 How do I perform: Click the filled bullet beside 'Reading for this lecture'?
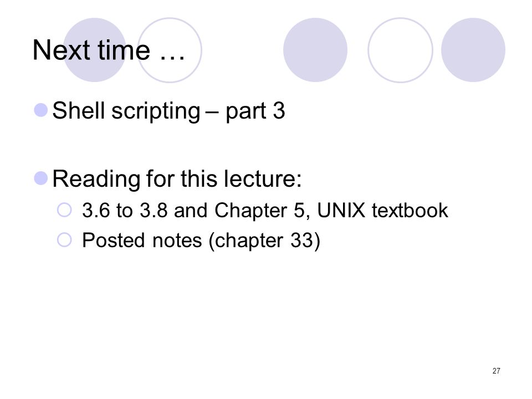(41, 178)
